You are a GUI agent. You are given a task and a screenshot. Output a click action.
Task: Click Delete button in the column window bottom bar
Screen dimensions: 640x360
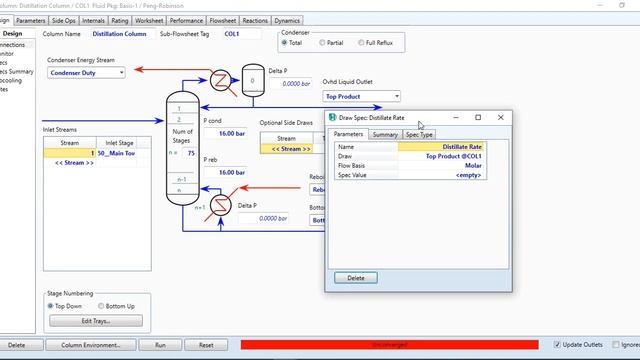point(17,345)
